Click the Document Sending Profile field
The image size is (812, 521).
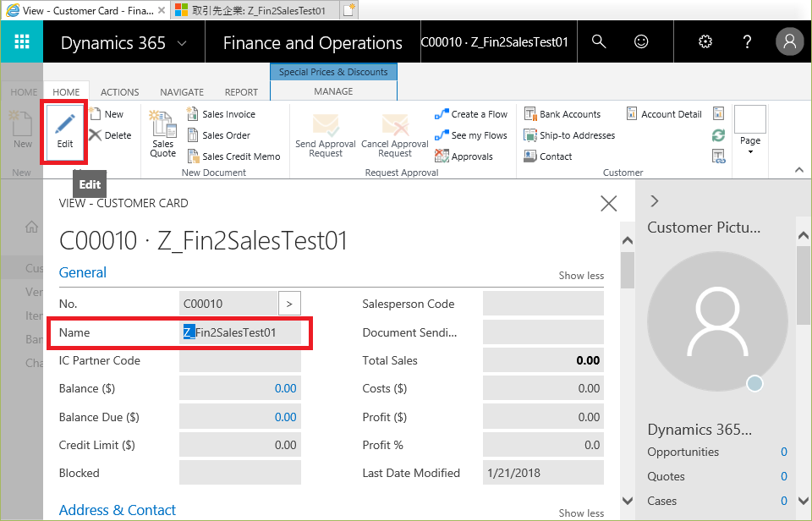[x=543, y=332]
